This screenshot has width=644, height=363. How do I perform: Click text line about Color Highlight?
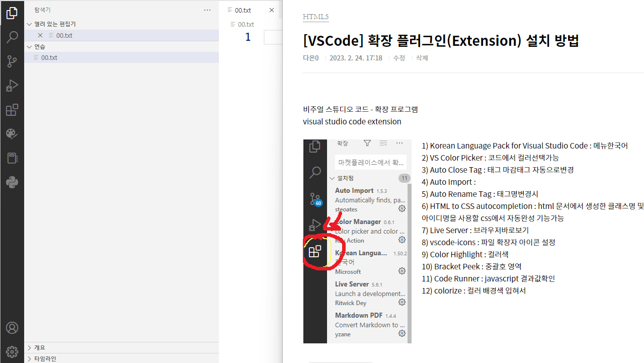tap(465, 255)
